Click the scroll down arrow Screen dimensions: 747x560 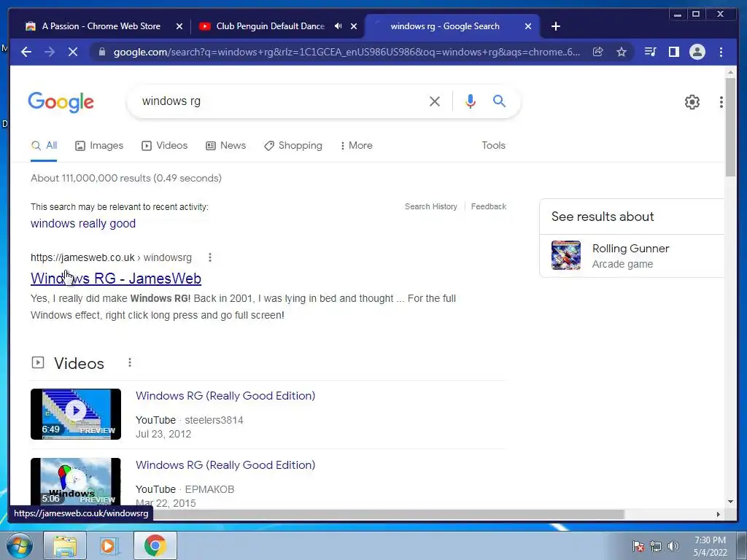(730, 502)
